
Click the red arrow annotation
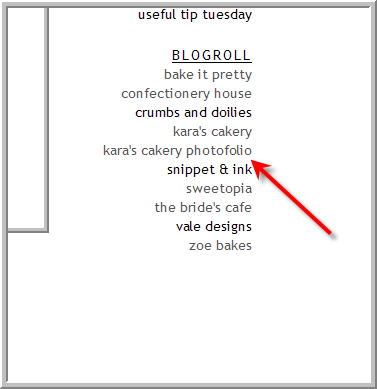pos(292,197)
